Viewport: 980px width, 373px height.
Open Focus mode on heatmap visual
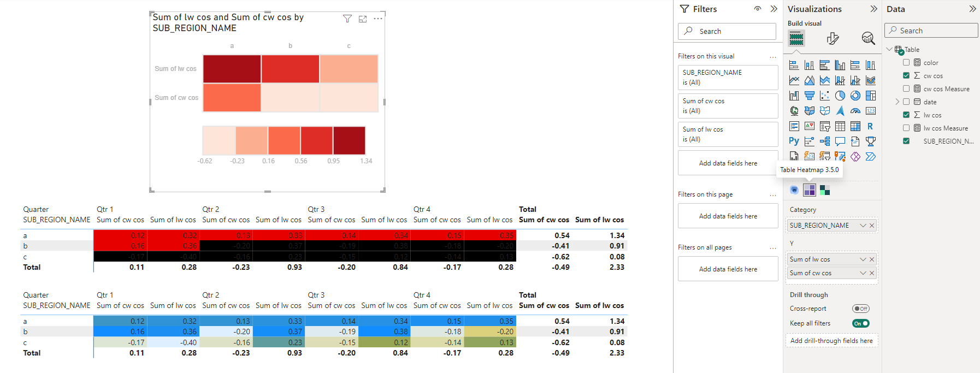click(x=363, y=19)
